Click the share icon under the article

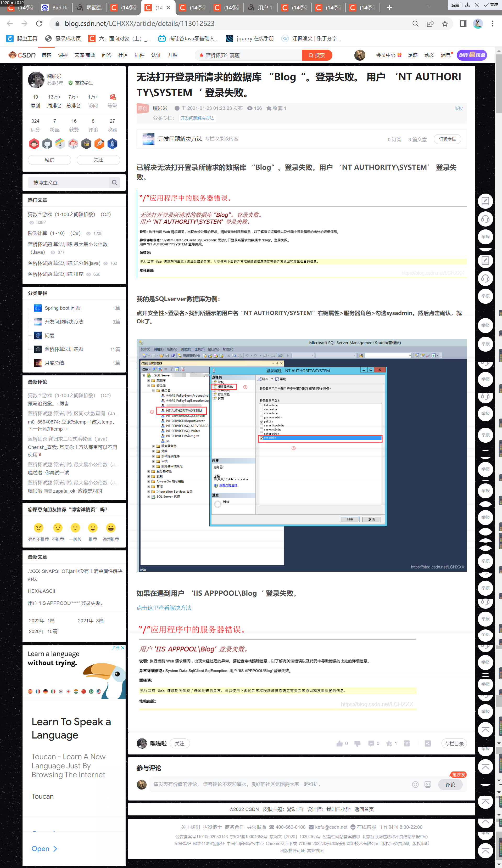click(x=428, y=743)
